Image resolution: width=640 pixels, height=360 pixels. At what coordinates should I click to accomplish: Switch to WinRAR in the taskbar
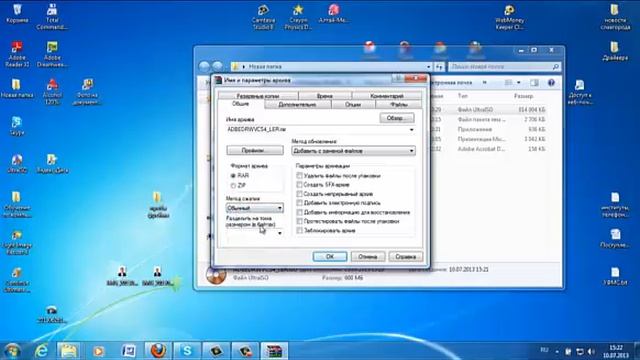[x=274, y=351]
